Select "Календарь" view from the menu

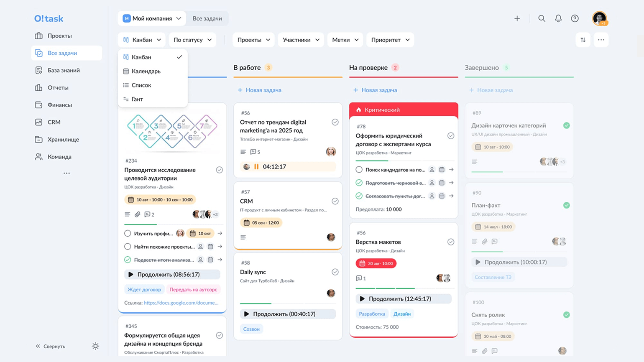[146, 71]
